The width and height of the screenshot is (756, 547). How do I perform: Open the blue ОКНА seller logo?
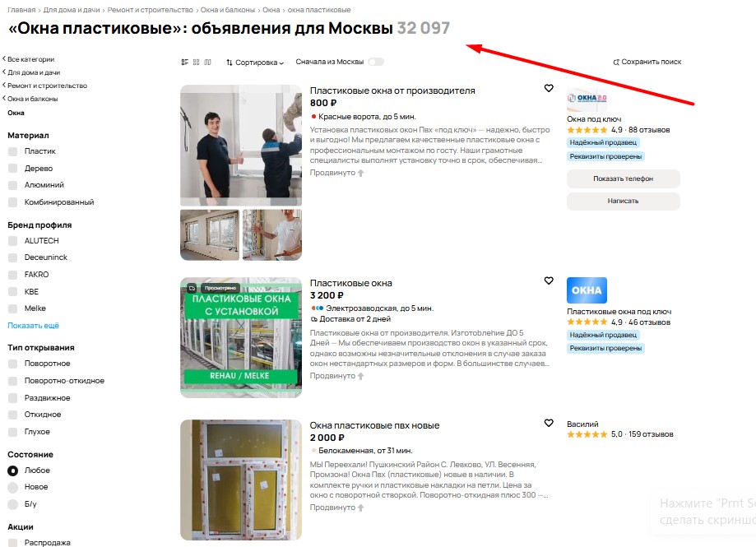(x=587, y=290)
